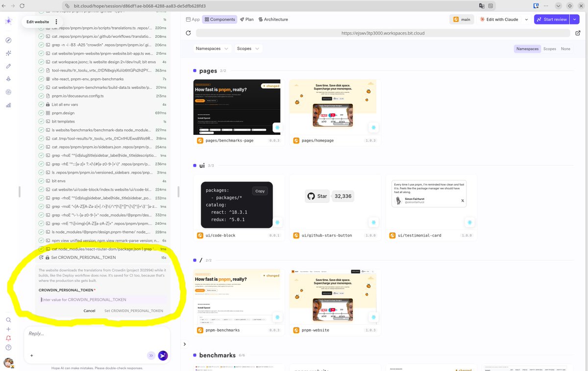The image size is (588, 371).
Task: Open the bar chart analytics sidebar icon
Action: click(8, 104)
